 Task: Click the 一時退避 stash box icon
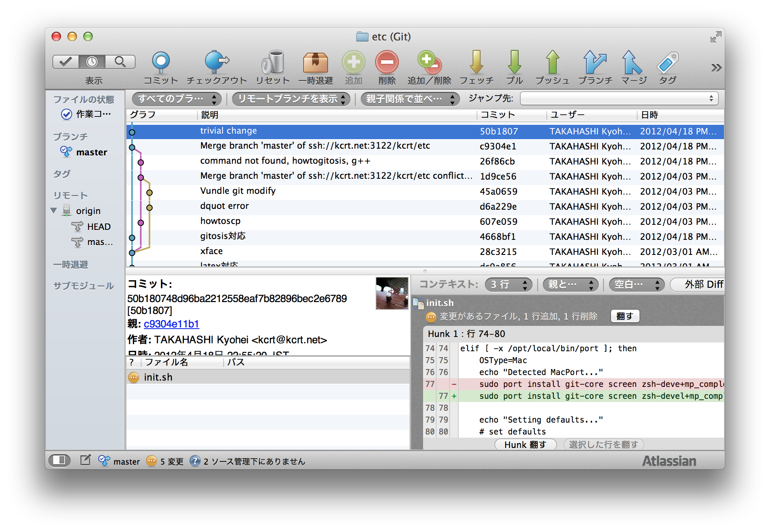[x=316, y=62]
